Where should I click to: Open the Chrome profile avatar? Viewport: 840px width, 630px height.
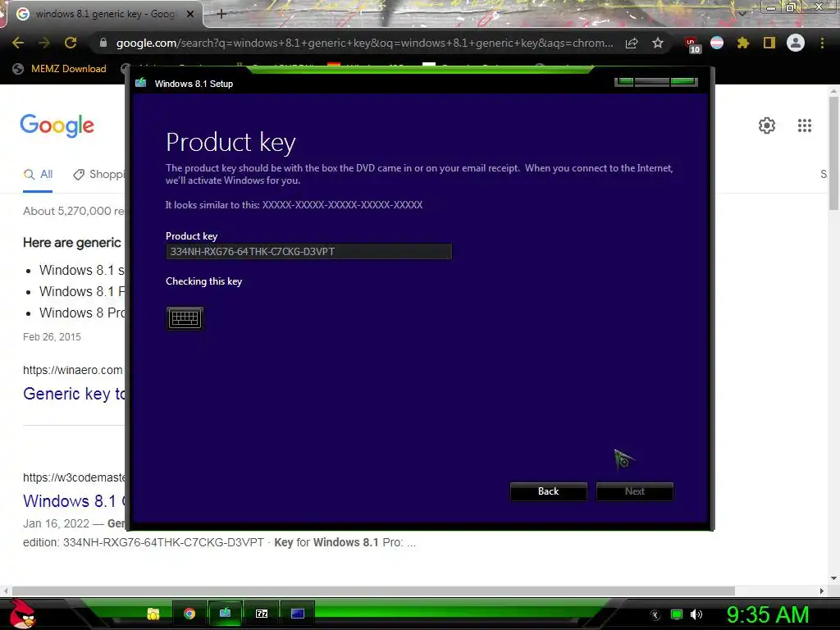796,43
